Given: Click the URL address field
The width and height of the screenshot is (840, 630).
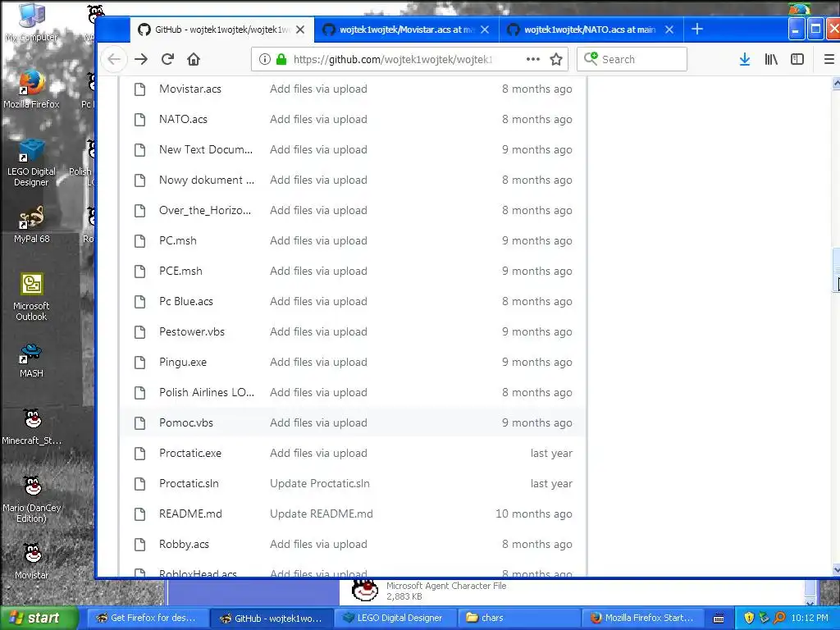Looking at the screenshot, I should (393, 59).
